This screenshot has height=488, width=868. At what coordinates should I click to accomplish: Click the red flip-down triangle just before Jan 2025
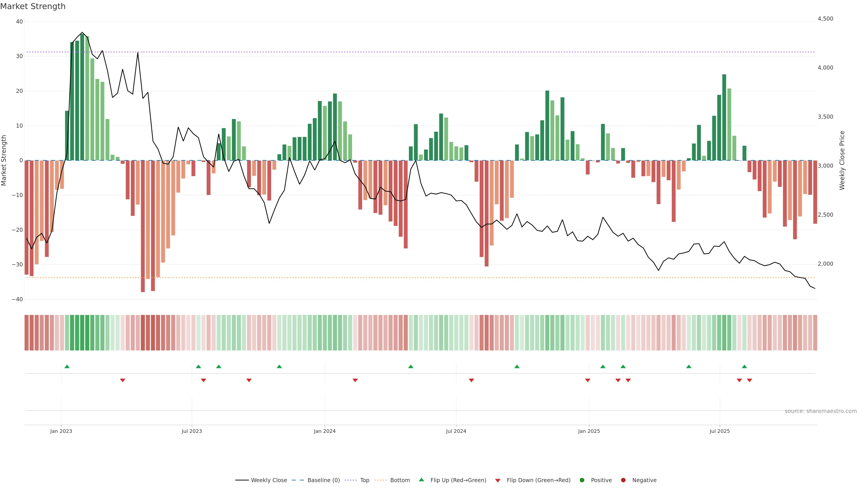tap(588, 380)
